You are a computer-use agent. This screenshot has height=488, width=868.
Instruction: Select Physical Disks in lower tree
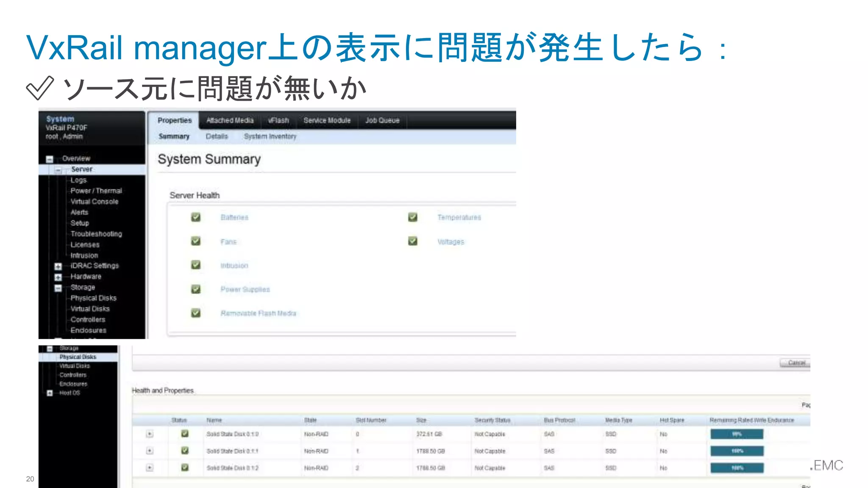pyautogui.click(x=78, y=357)
